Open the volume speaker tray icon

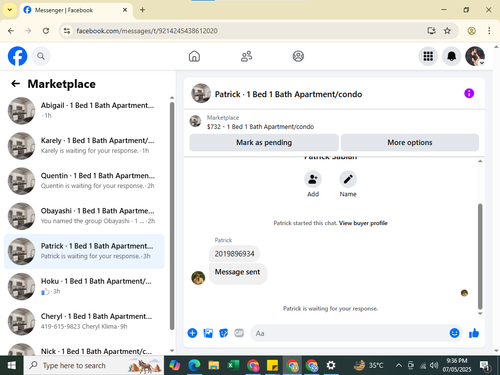pyautogui.click(x=434, y=366)
